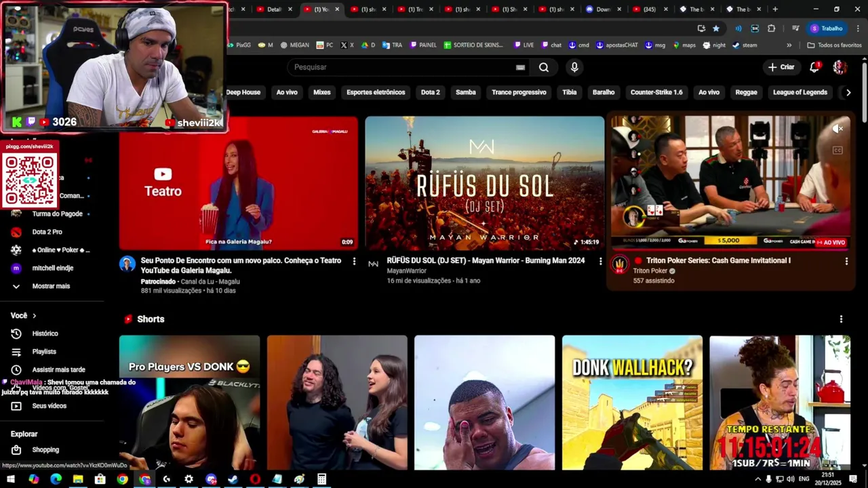Open the PAINEL Twitch bookmark

[x=422, y=45]
